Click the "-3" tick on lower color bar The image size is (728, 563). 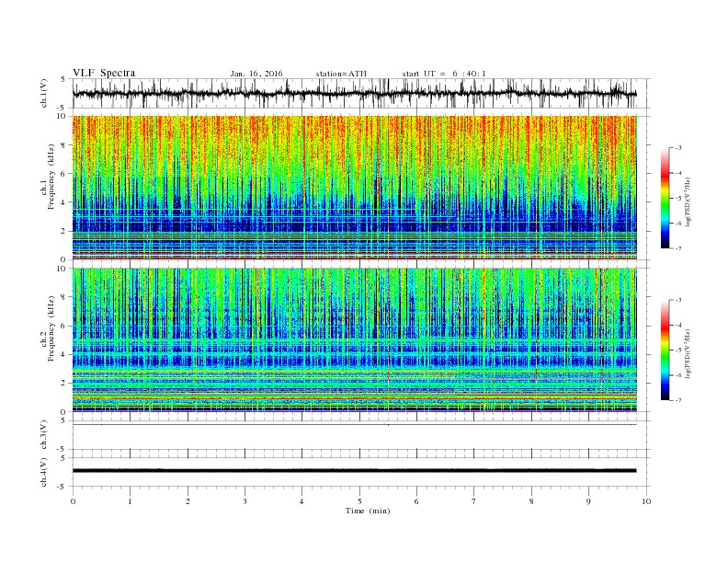click(x=678, y=300)
